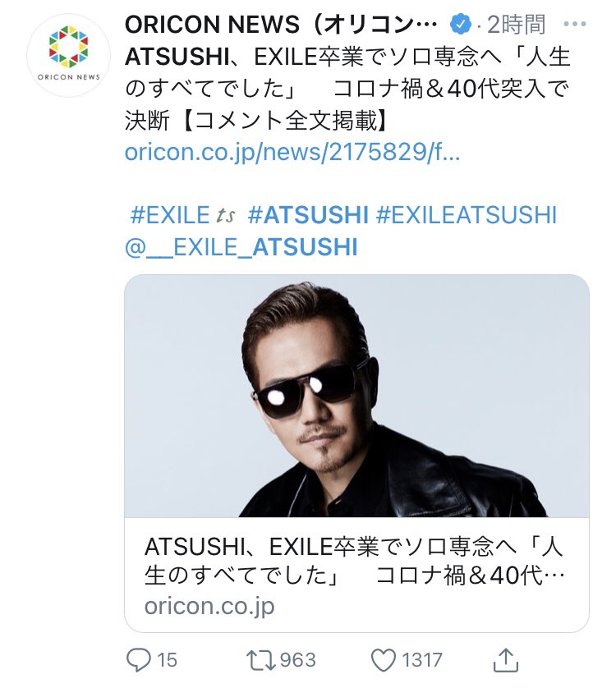Image resolution: width=616 pixels, height=688 pixels.
Task: Click the ORICON NEWS account name
Action: coord(281,24)
